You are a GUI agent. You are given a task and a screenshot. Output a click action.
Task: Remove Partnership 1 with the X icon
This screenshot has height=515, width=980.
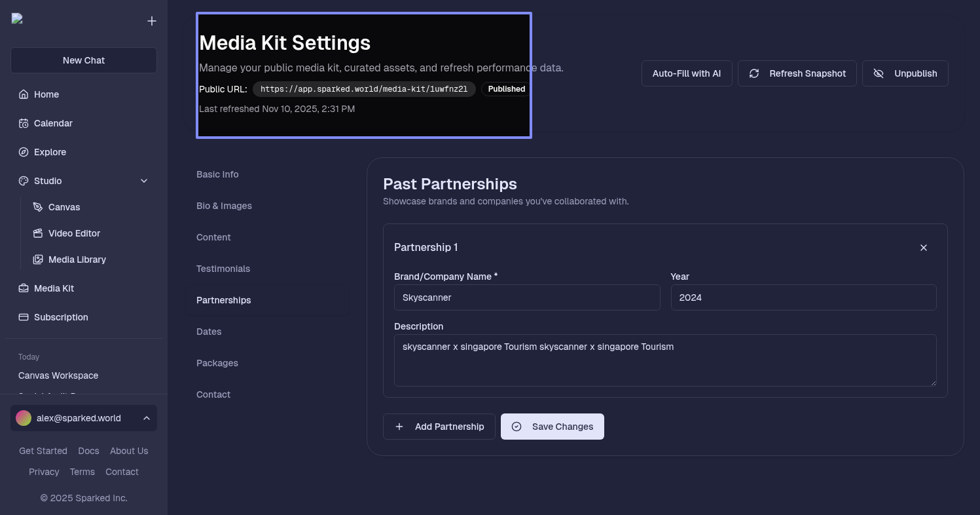coord(924,248)
